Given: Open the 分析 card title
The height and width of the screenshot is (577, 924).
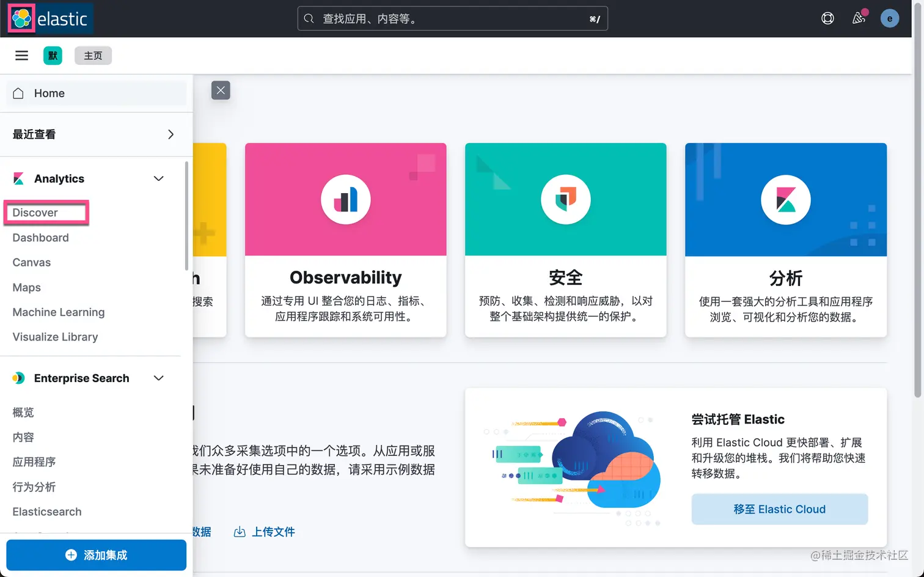Looking at the screenshot, I should (x=786, y=278).
